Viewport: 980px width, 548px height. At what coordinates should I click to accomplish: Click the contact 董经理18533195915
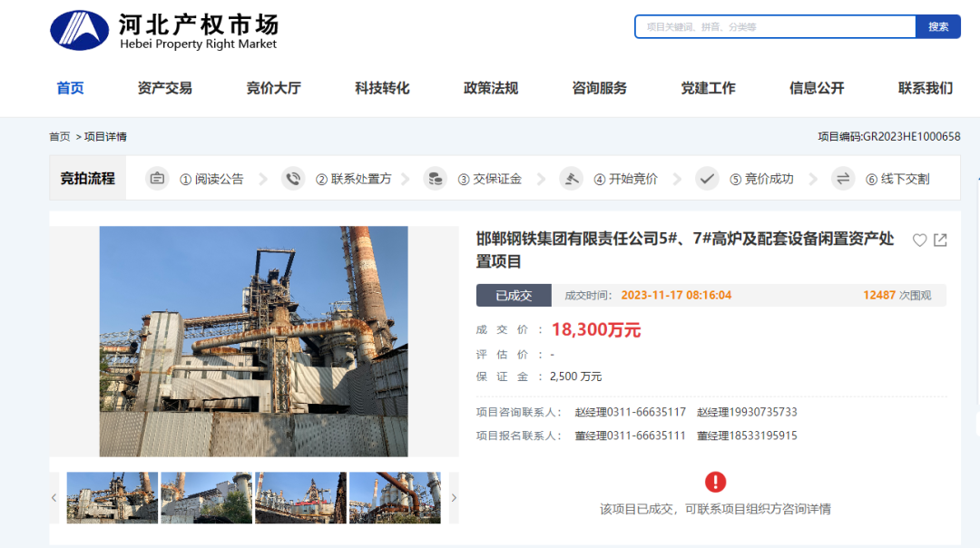tap(747, 436)
